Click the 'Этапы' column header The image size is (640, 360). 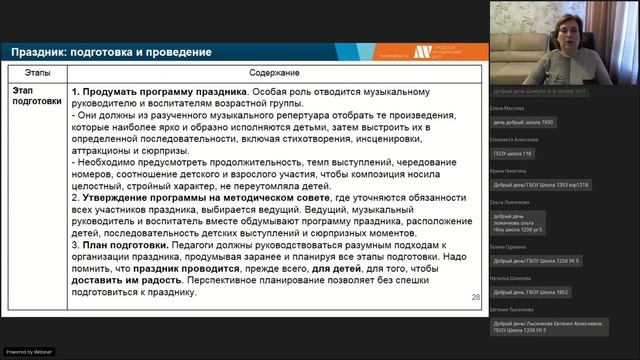(x=38, y=73)
